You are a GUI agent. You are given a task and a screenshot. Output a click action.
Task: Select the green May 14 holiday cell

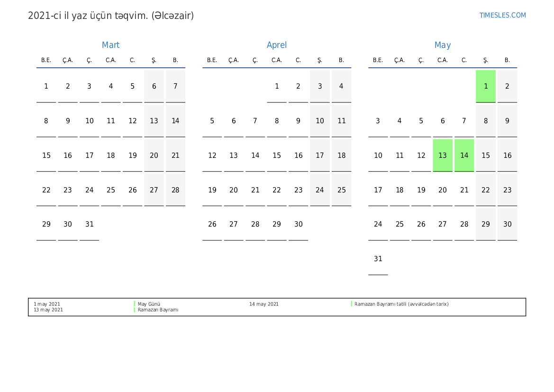coord(464,155)
